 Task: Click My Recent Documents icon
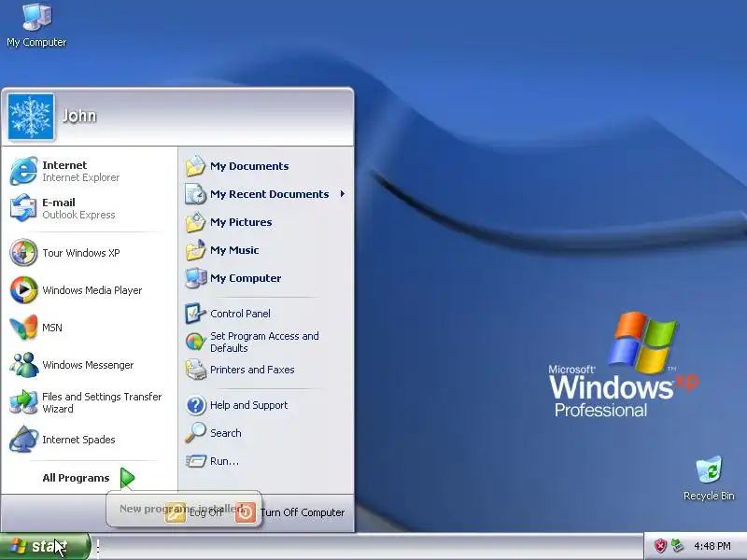point(195,194)
